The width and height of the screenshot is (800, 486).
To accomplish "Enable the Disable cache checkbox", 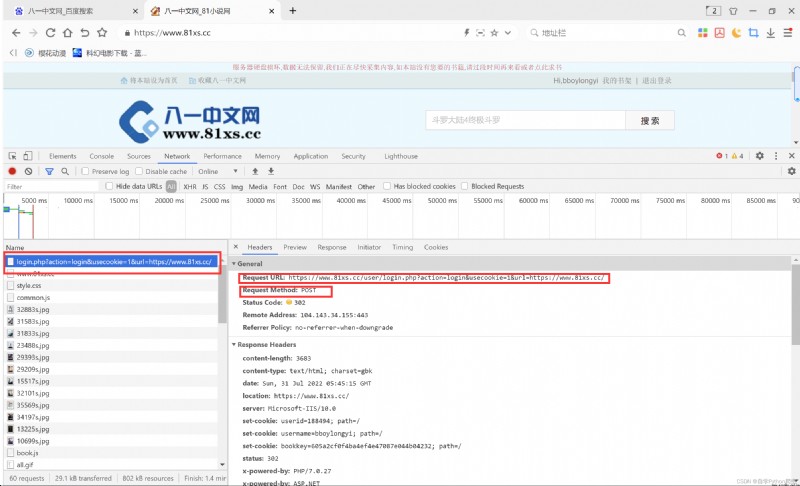I will [139, 171].
